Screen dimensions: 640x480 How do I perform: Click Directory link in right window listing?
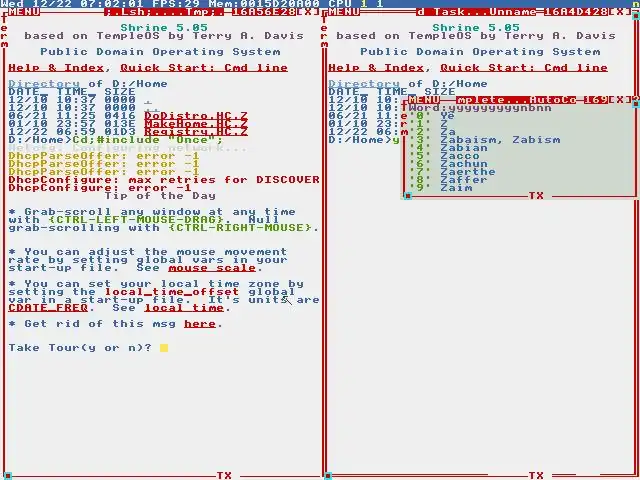364,84
